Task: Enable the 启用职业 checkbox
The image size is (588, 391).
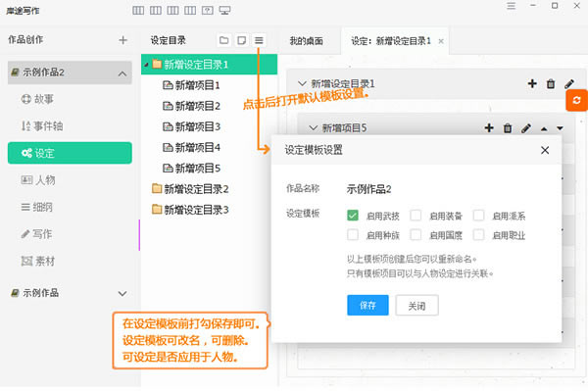Action: click(x=478, y=235)
